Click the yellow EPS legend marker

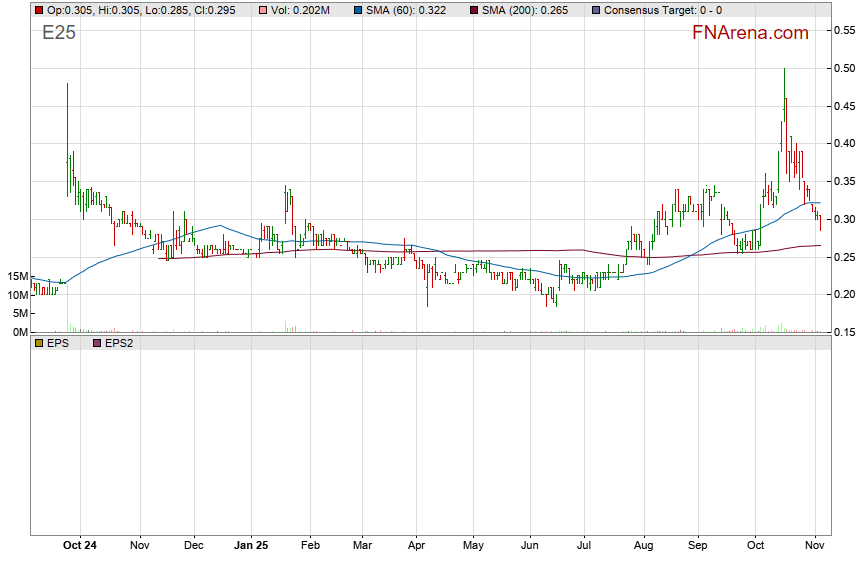38,343
